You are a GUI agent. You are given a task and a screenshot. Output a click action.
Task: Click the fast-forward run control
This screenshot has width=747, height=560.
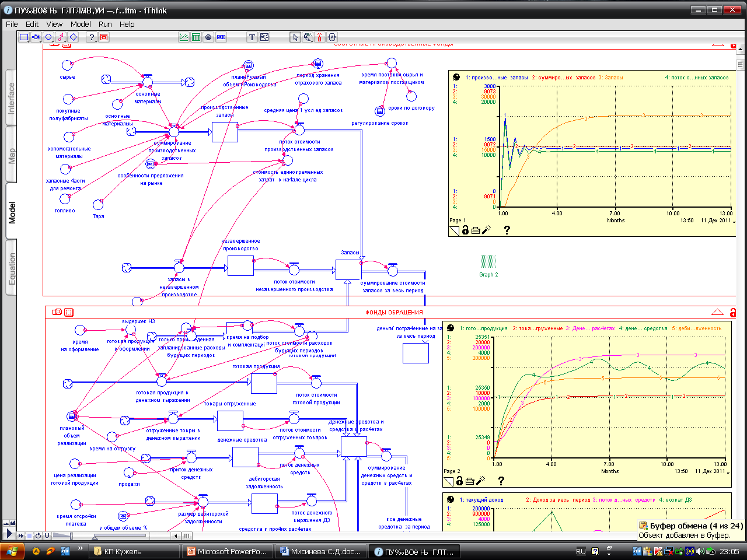(x=21, y=535)
